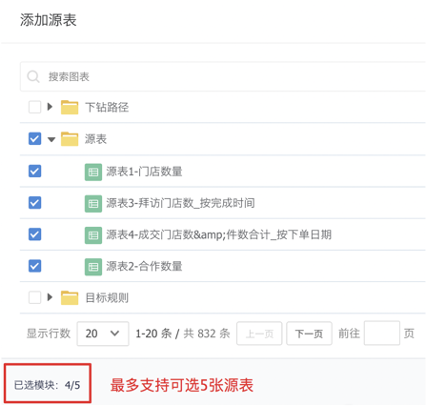Click the 目标规则 folder icon
The image size is (427, 406).
click(69, 298)
